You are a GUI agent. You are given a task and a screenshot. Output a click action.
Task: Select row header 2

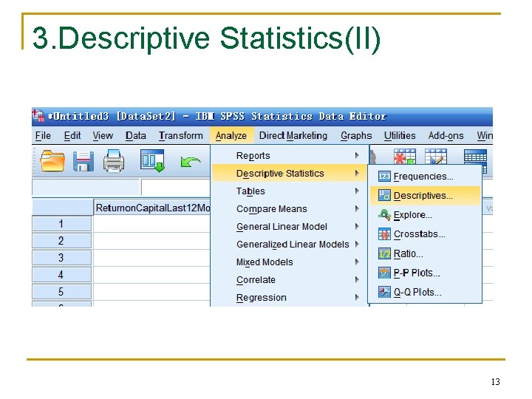pos(61,241)
